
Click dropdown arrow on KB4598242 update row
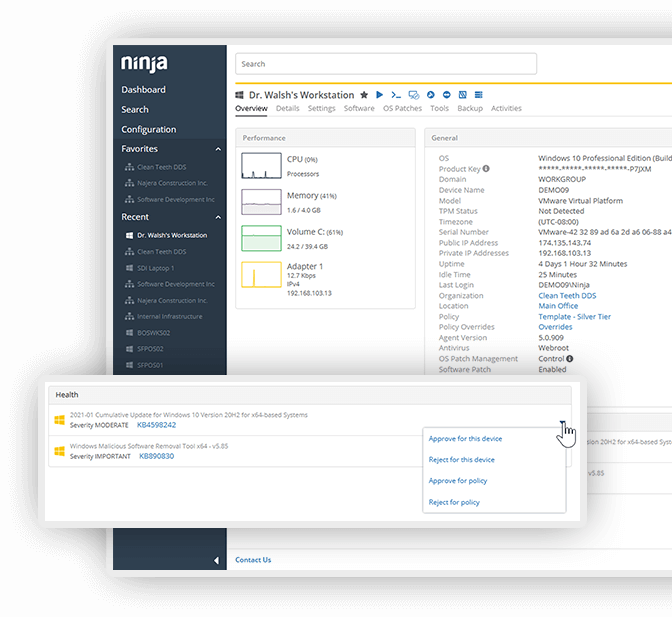[x=562, y=422]
